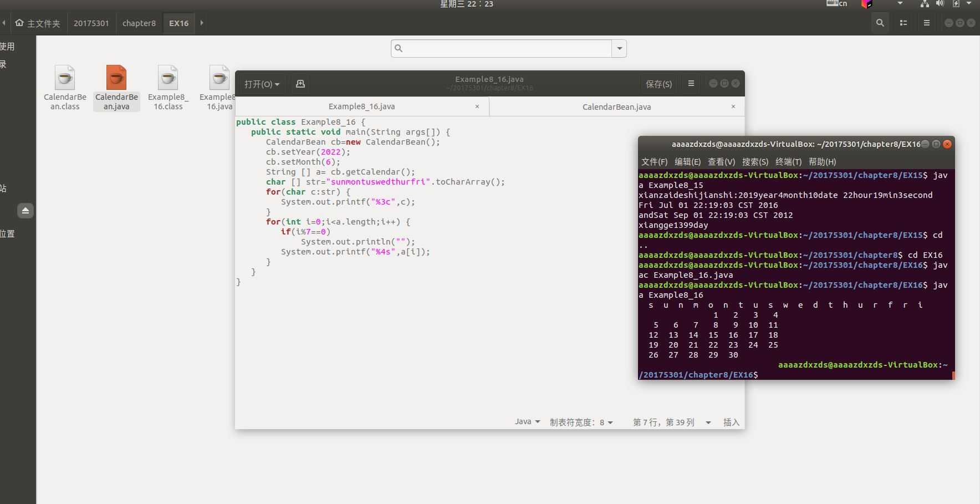980x504 pixels.
Task: Open gedit hamburger menu
Action: point(691,84)
